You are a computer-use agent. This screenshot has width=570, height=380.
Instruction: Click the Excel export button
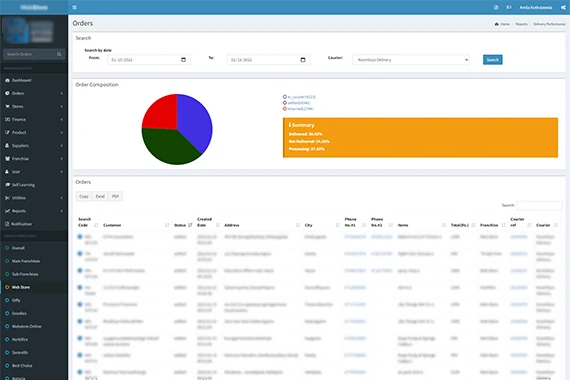[100, 196]
